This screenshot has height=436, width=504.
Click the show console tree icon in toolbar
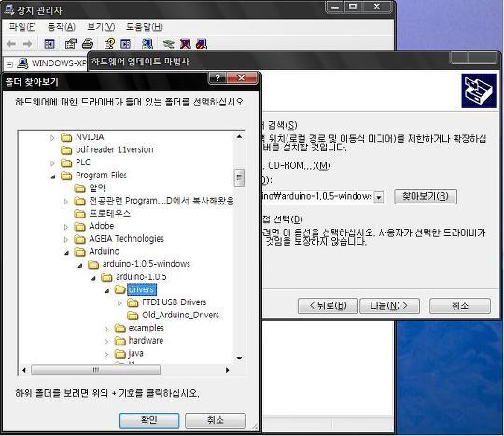point(49,44)
